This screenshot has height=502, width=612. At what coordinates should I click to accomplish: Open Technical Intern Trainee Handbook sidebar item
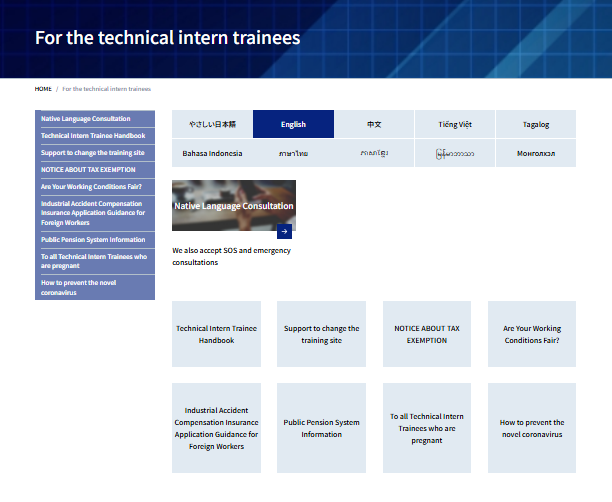94,136
